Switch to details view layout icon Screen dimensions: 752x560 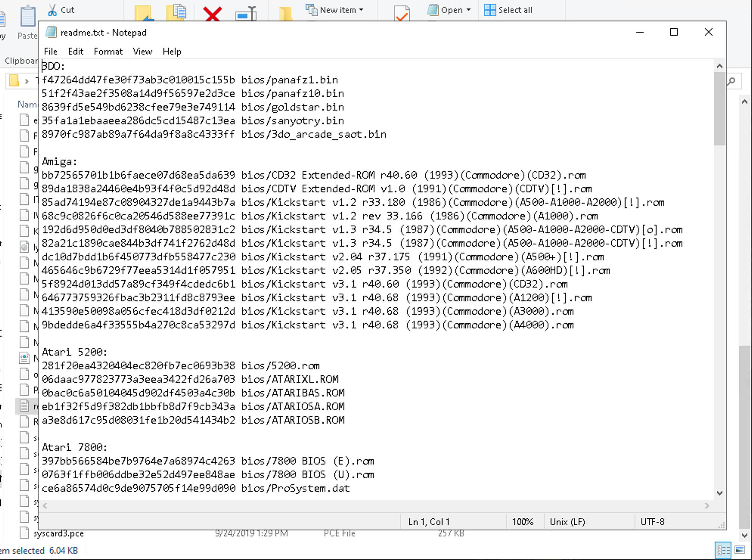coord(723,550)
